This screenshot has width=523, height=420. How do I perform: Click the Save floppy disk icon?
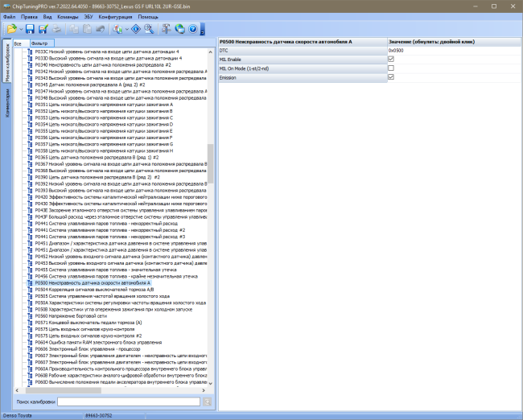pos(30,29)
